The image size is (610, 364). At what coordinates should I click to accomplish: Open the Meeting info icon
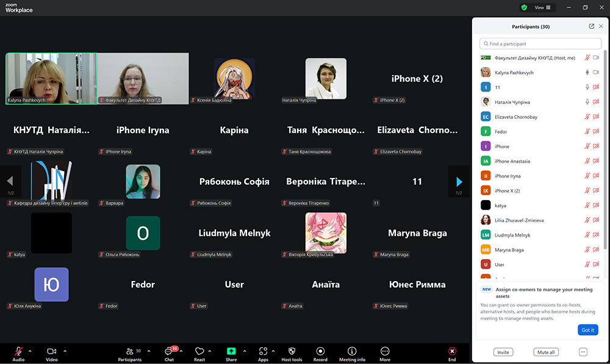[352, 352]
